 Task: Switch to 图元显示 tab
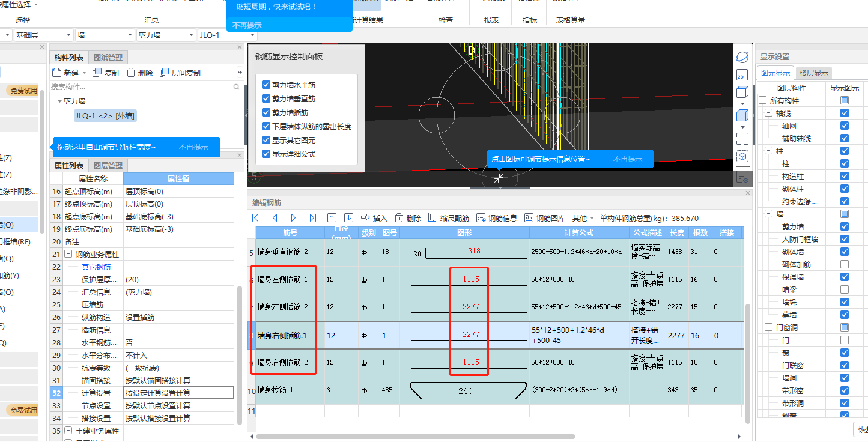775,73
